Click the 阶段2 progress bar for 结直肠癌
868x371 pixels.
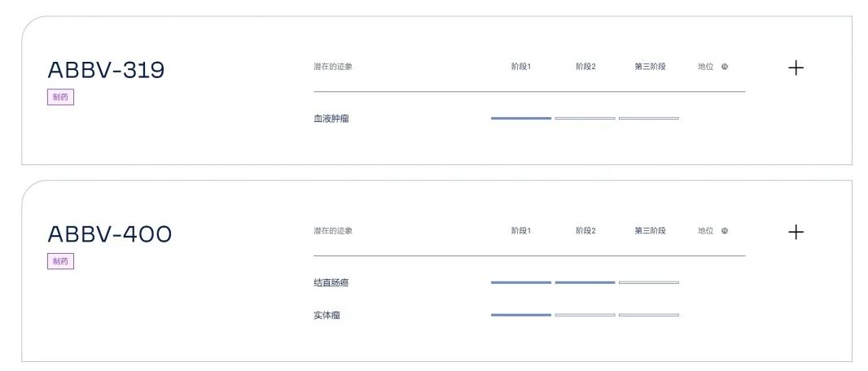585,282
